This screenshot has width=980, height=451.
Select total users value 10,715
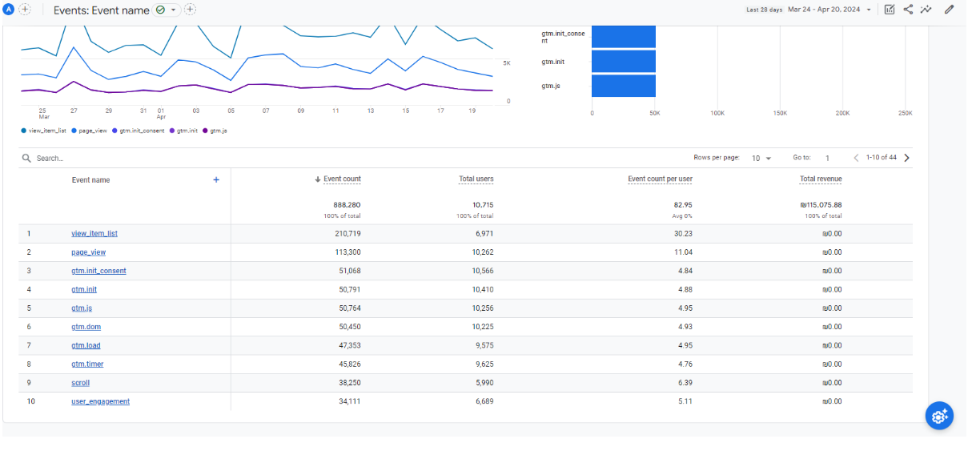pos(482,205)
